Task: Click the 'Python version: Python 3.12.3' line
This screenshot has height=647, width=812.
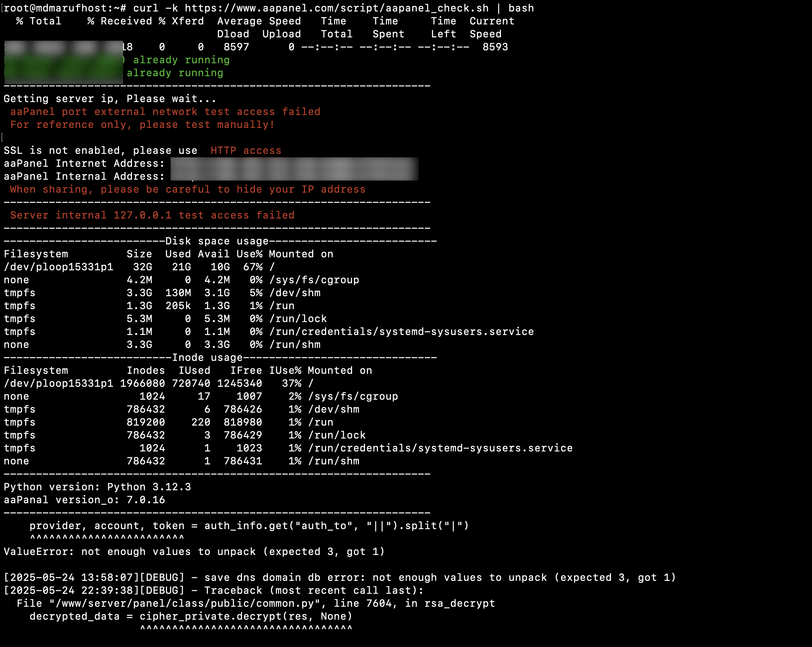Action: click(97, 487)
